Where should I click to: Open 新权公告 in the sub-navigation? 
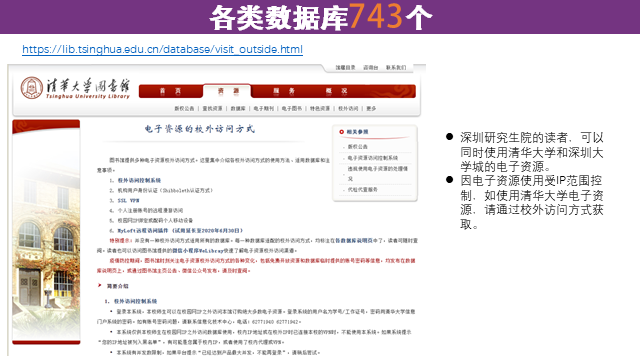184,109
